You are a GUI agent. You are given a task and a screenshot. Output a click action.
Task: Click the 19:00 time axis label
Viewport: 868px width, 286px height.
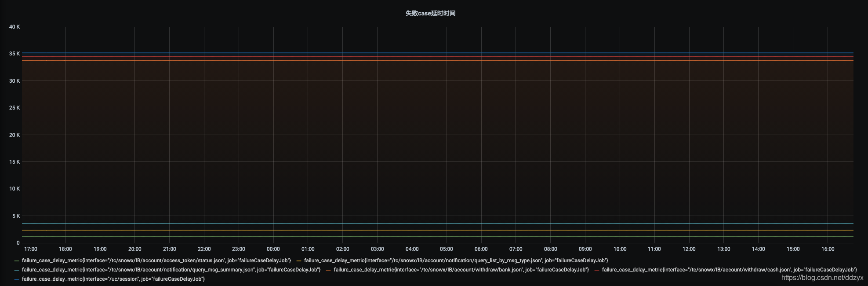click(x=100, y=249)
